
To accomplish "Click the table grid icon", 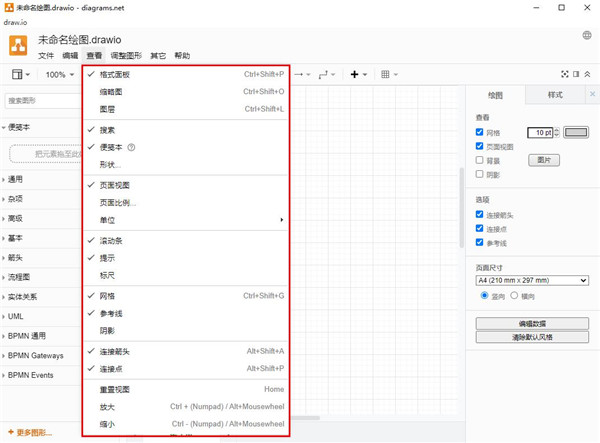I will pos(389,75).
